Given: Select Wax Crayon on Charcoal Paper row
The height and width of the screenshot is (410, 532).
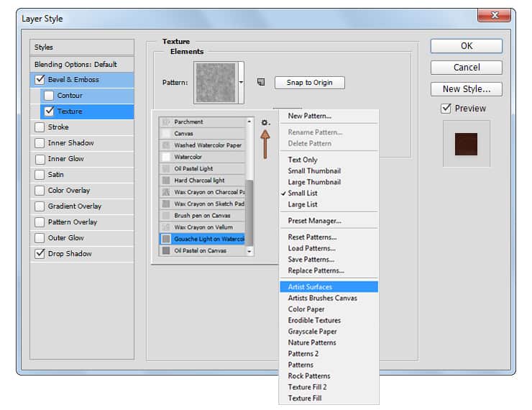Looking at the screenshot, I should (x=202, y=192).
